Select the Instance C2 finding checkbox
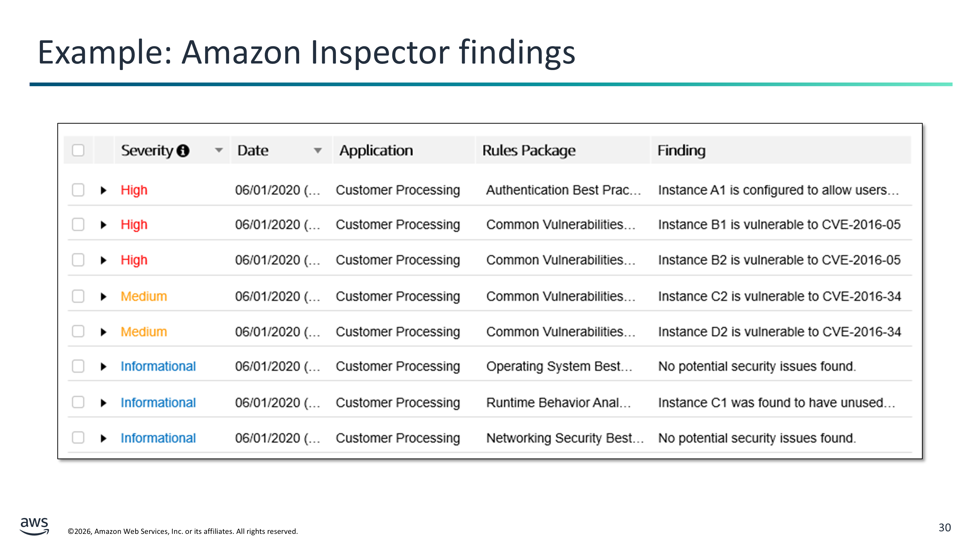 tap(78, 296)
